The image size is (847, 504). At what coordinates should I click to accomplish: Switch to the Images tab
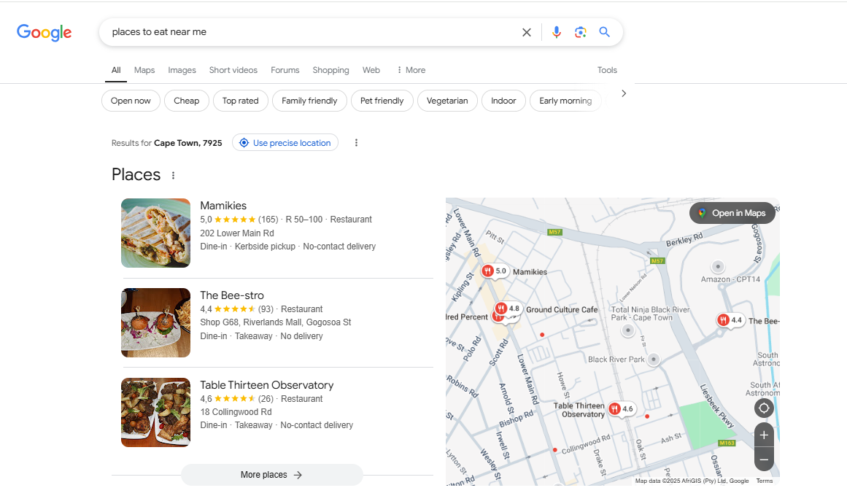pyautogui.click(x=182, y=70)
